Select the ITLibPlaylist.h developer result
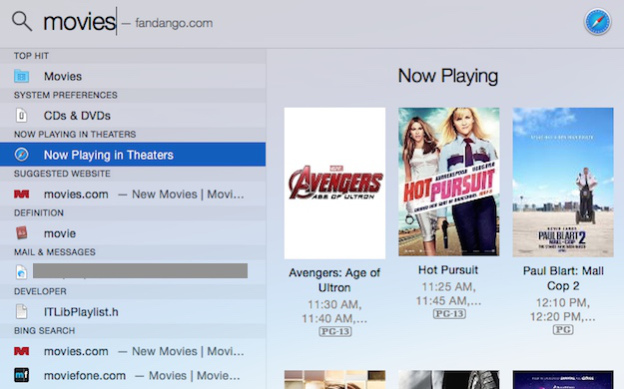Viewport: 624px width, 389px height. (133, 311)
